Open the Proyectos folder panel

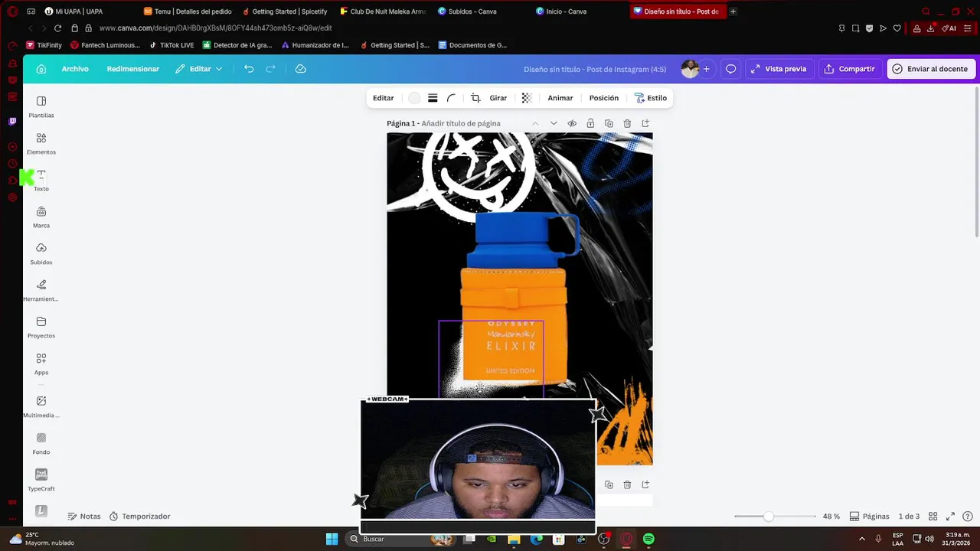41,327
